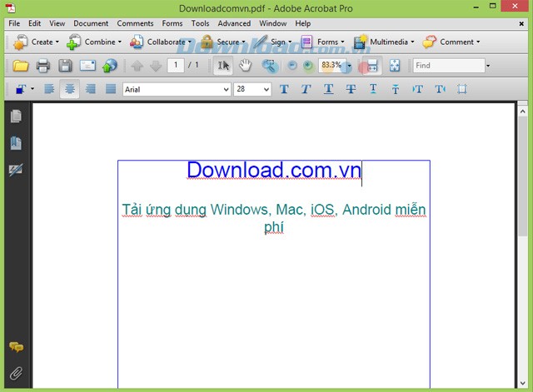Screen dimensions: 533x392
Task: Justify the text
Action: click(x=111, y=89)
